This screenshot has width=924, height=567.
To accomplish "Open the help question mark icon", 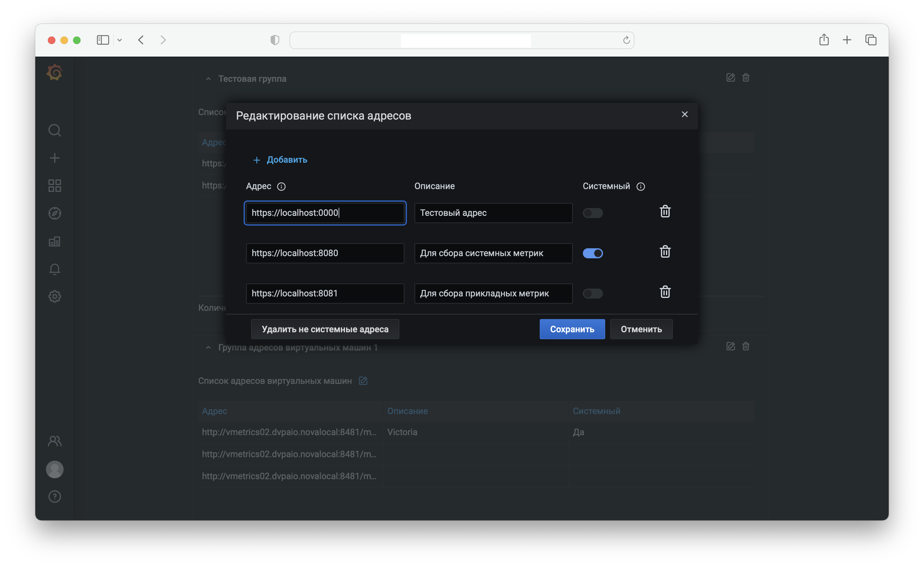I will 55,497.
